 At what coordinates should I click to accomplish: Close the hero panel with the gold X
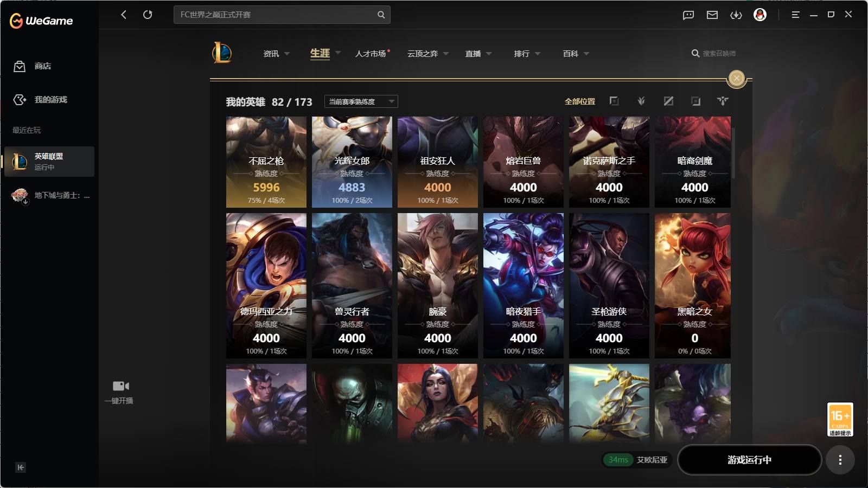[x=737, y=79]
